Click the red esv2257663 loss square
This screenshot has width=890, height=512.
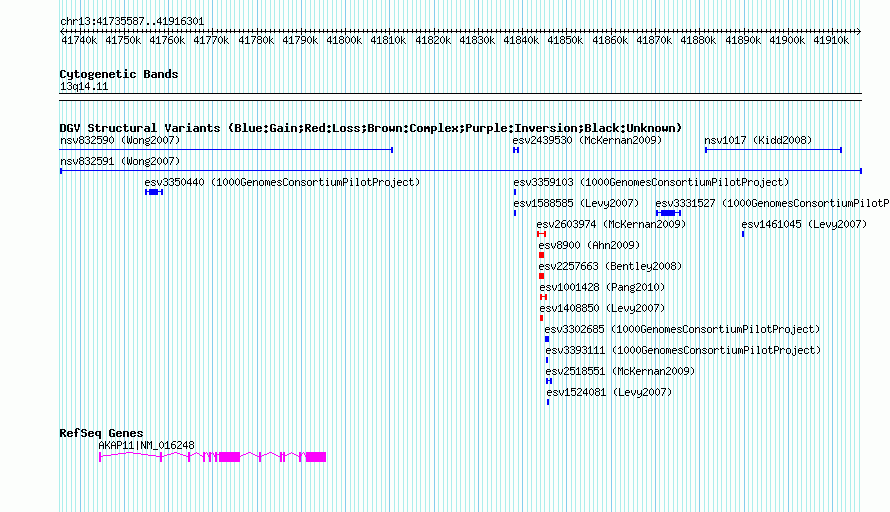(x=541, y=276)
